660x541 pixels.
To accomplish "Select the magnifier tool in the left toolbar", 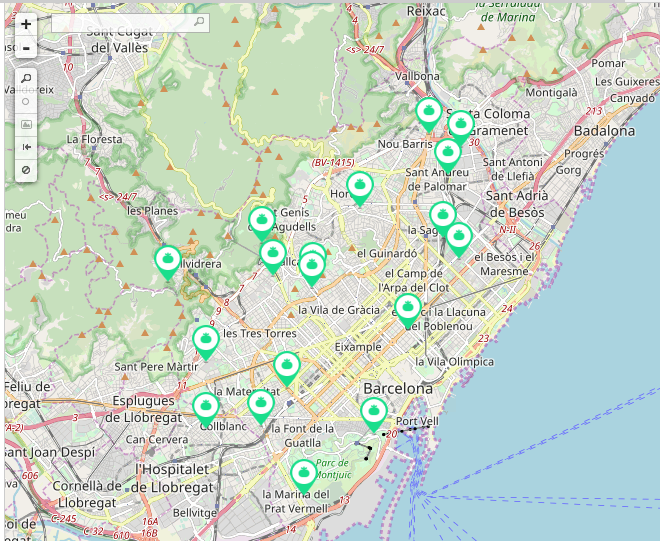I will [x=26, y=78].
